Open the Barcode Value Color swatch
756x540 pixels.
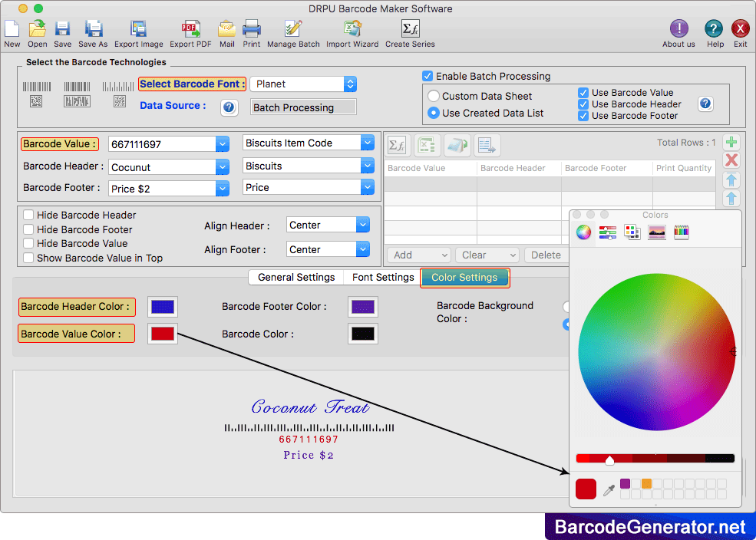coord(163,334)
